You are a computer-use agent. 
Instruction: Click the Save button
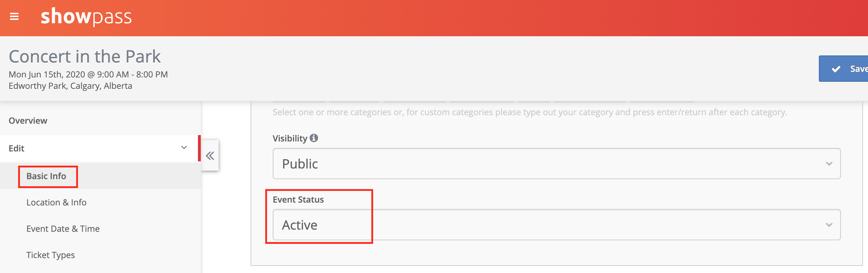843,69
